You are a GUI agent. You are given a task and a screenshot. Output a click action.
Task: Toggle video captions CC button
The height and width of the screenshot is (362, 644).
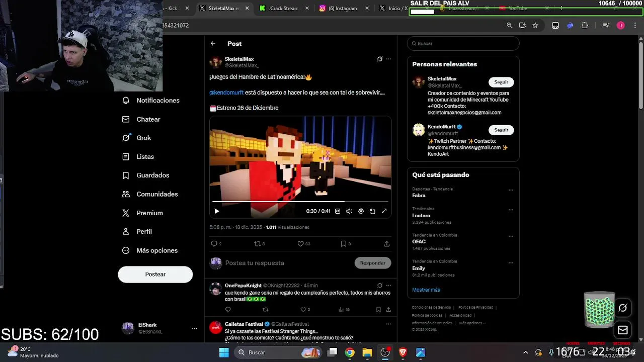tap(338, 211)
